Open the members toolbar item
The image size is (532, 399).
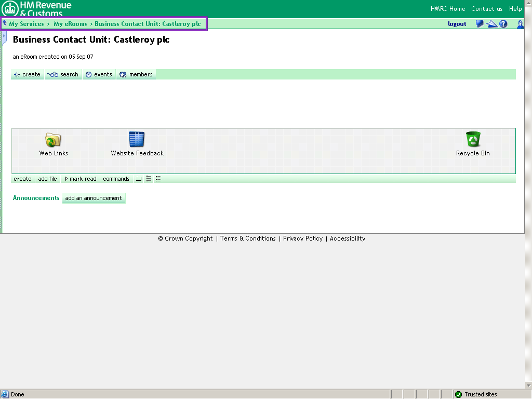pos(136,74)
